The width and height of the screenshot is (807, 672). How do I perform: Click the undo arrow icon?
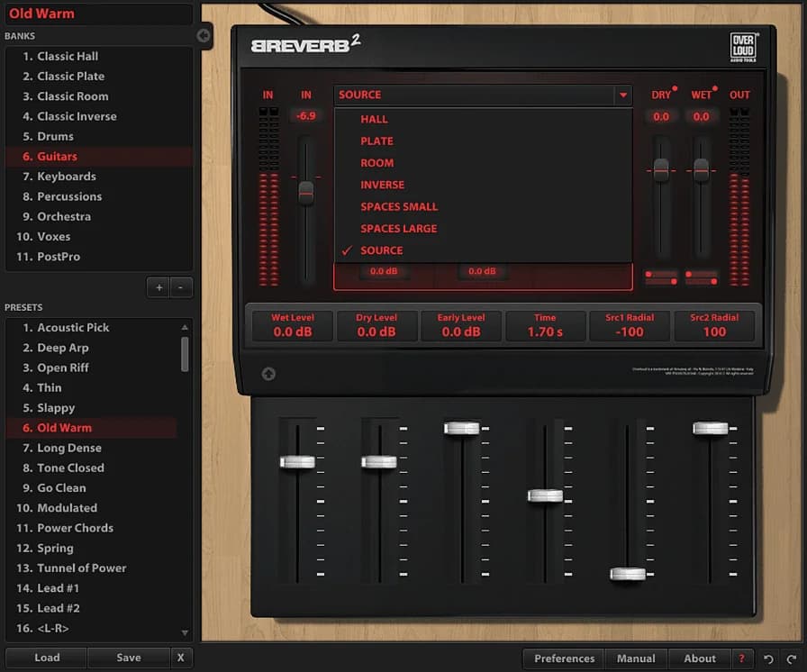[x=767, y=659]
